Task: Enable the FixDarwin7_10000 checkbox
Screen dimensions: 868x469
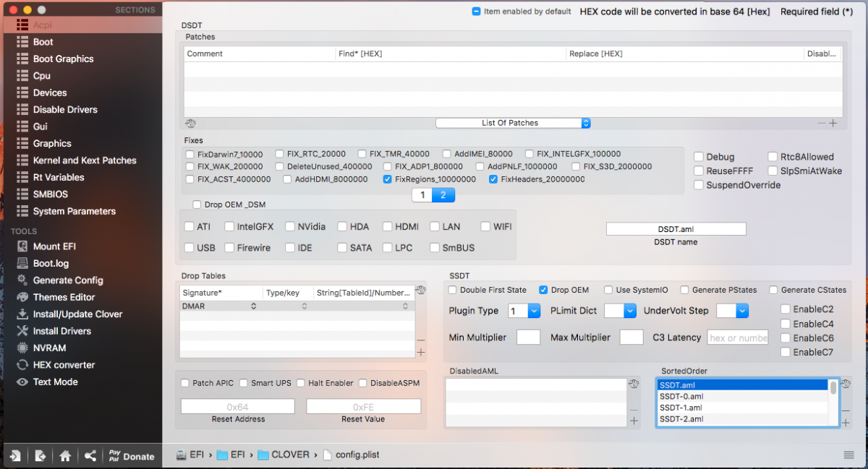Action: (190, 154)
